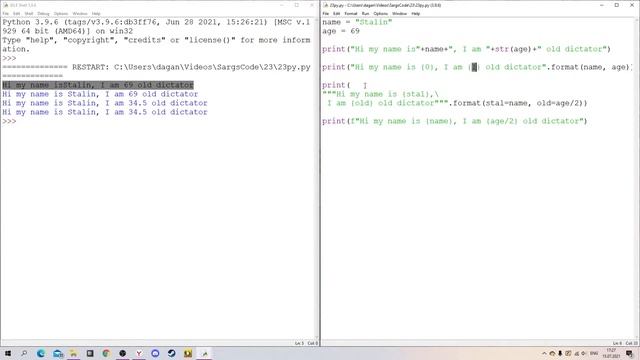Open Steam icon in taskbar
640x360 pixels.
[171, 353]
